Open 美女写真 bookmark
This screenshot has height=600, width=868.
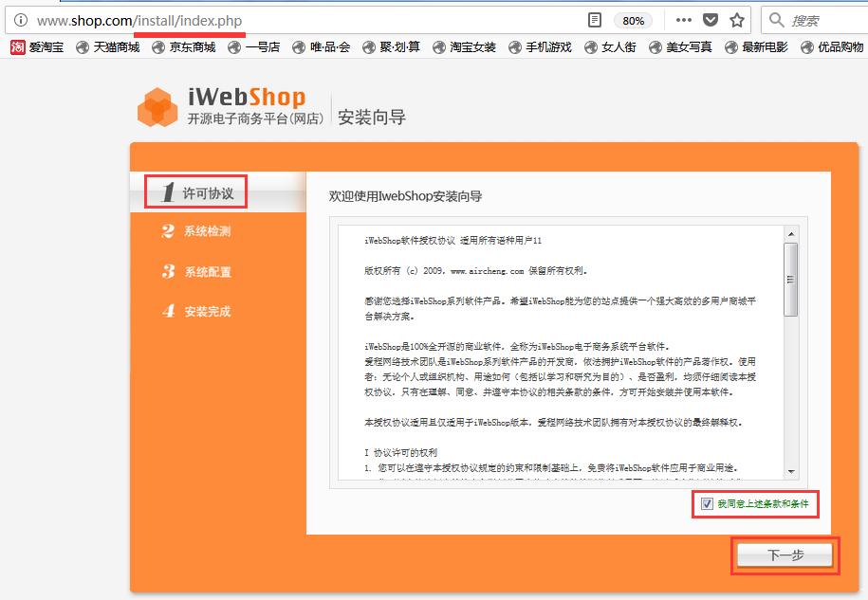[680, 47]
